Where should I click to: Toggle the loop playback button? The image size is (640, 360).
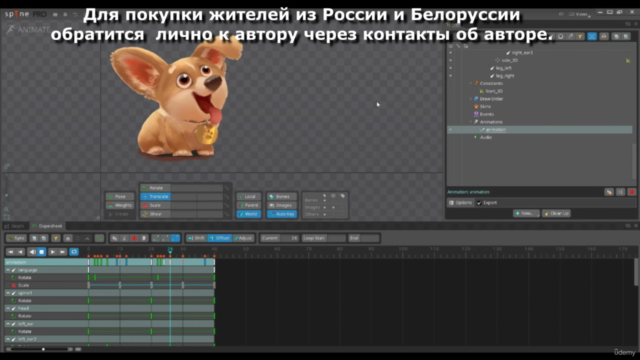[74, 252]
